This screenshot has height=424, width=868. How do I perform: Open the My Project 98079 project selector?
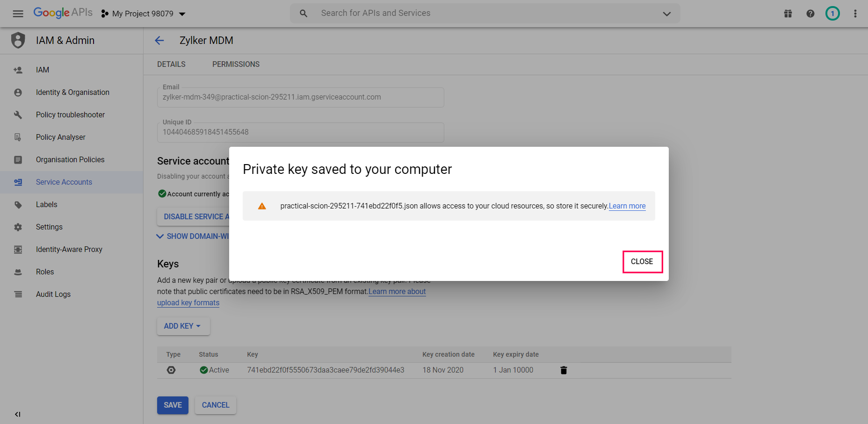[x=143, y=14]
